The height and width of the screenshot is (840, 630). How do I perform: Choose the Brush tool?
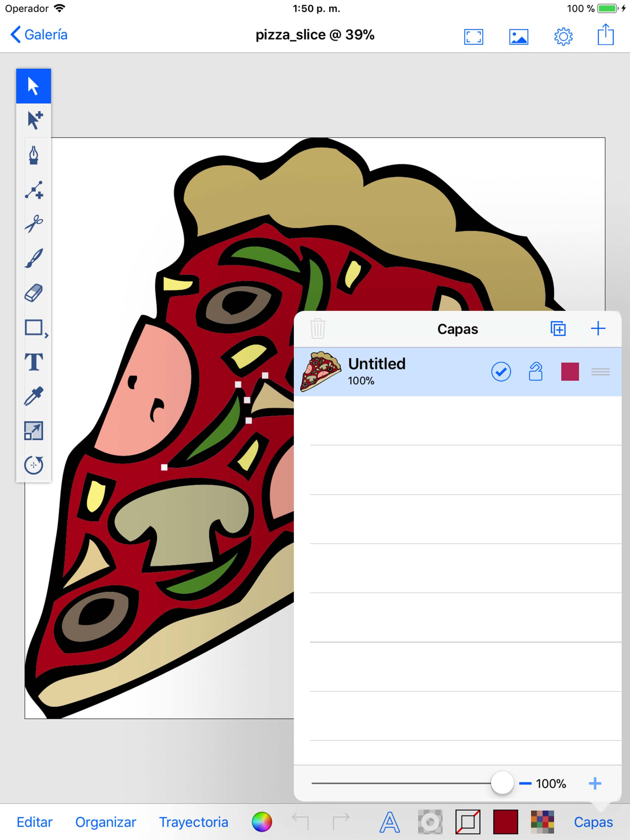coord(34,258)
